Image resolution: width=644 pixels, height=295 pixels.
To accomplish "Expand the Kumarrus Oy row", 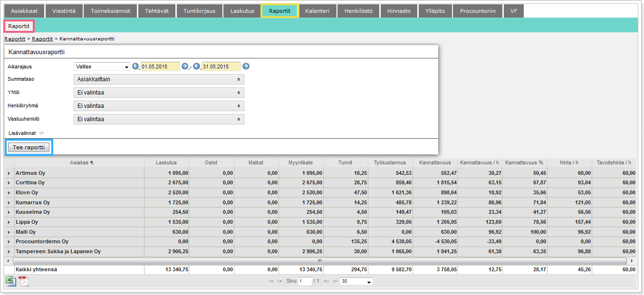I will [x=9, y=203].
